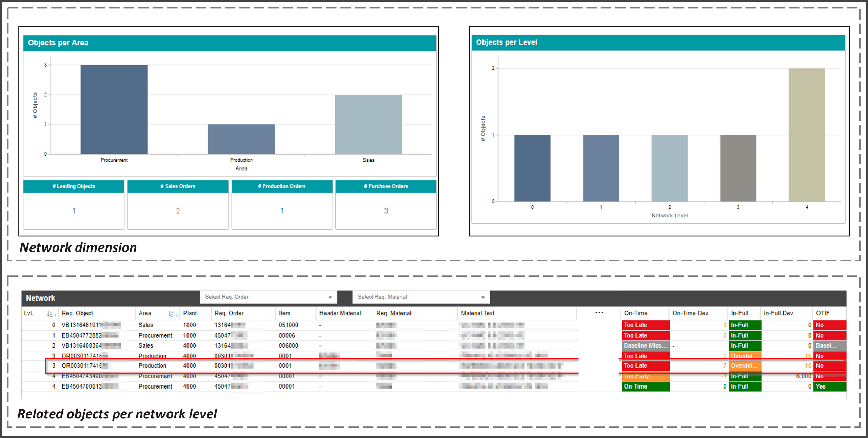The height and width of the screenshot is (438, 868).
Task: Click the Too Early status cell
Action: pyautogui.click(x=645, y=376)
